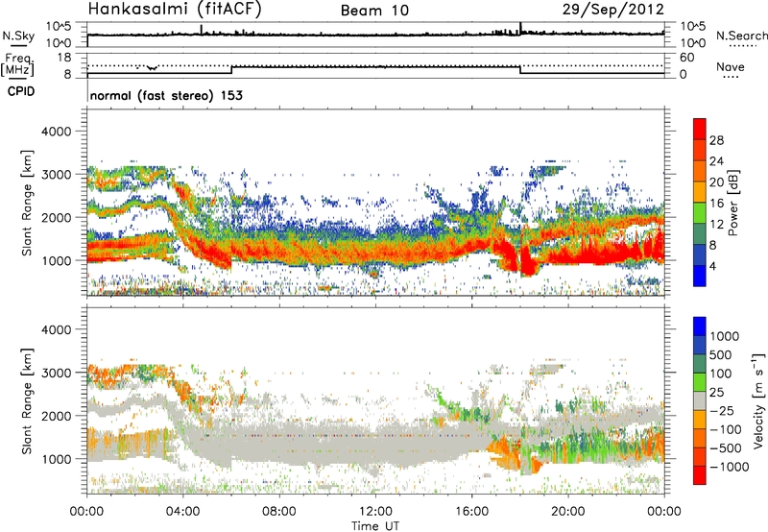Screen dimensions: 768x532
Task: Click the orange negative velocity patch near 17:00
Action: coord(505,450)
